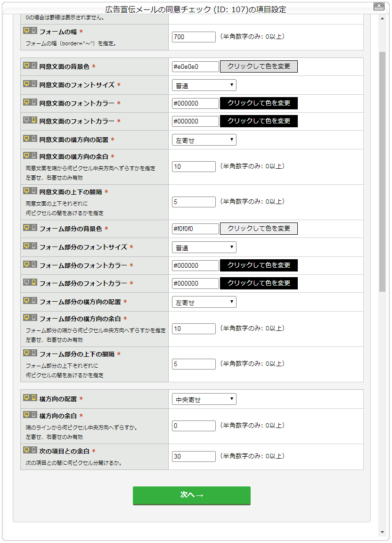Click the mobile icon beside フォーム部分の背景色
The image size is (392, 543).
[x=33, y=227]
